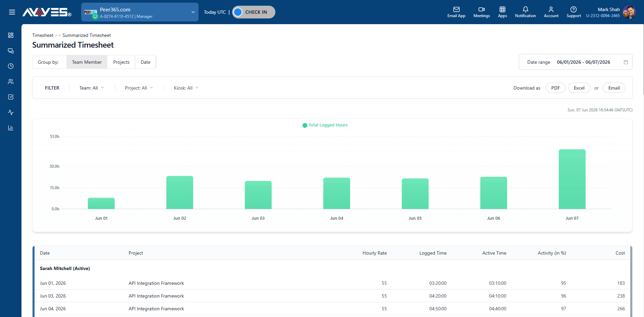The image size is (644, 317).
Task: Click the Jun 04, 2026 date cell
Action: coord(53,309)
